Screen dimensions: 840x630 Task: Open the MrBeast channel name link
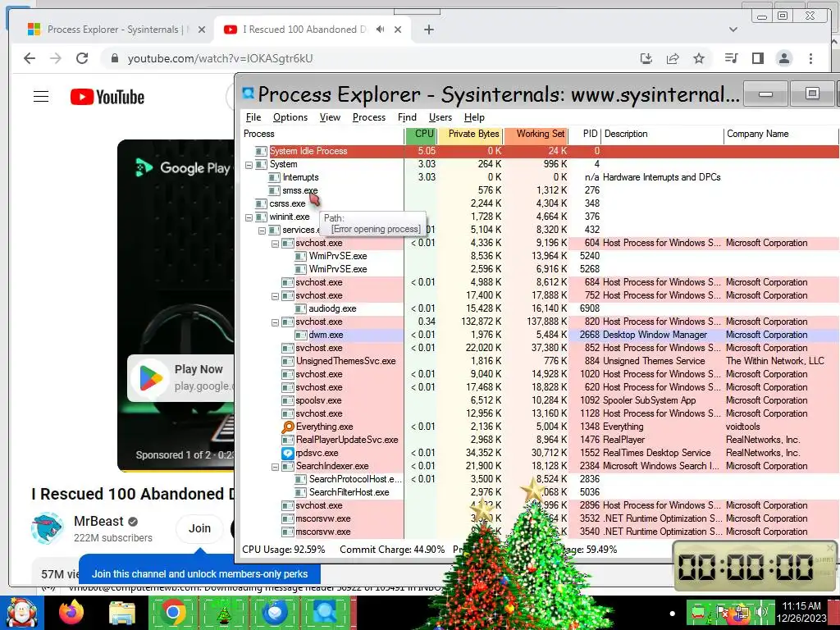pyautogui.click(x=98, y=521)
